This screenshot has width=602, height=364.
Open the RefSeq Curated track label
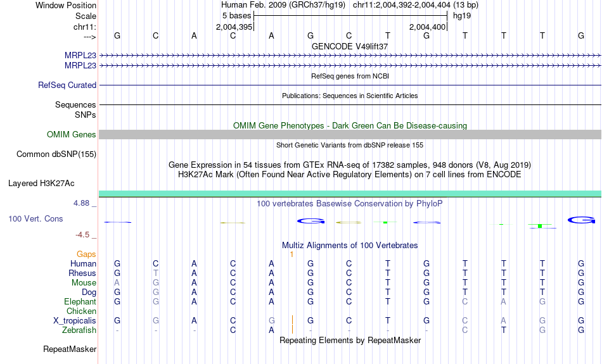coord(67,85)
